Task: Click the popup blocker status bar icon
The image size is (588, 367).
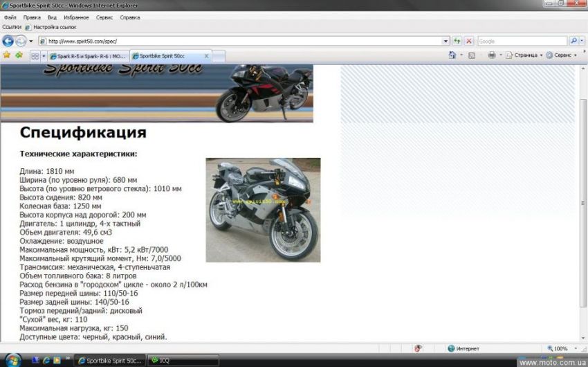Action: [x=418, y=348]
